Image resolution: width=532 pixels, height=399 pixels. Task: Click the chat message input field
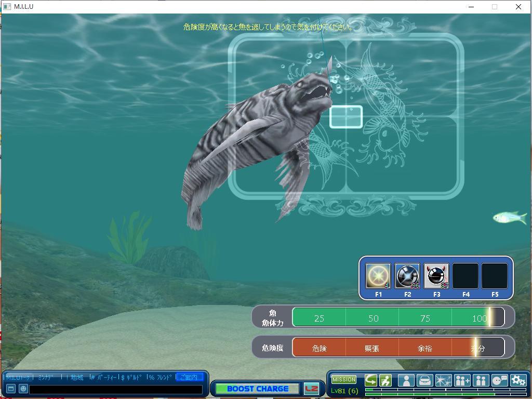pyautogui.click(x=115, y=389)
